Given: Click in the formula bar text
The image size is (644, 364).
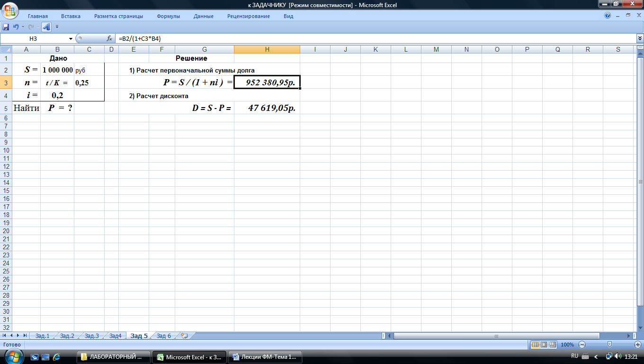Looking at the screenshot, I should 376,38.
